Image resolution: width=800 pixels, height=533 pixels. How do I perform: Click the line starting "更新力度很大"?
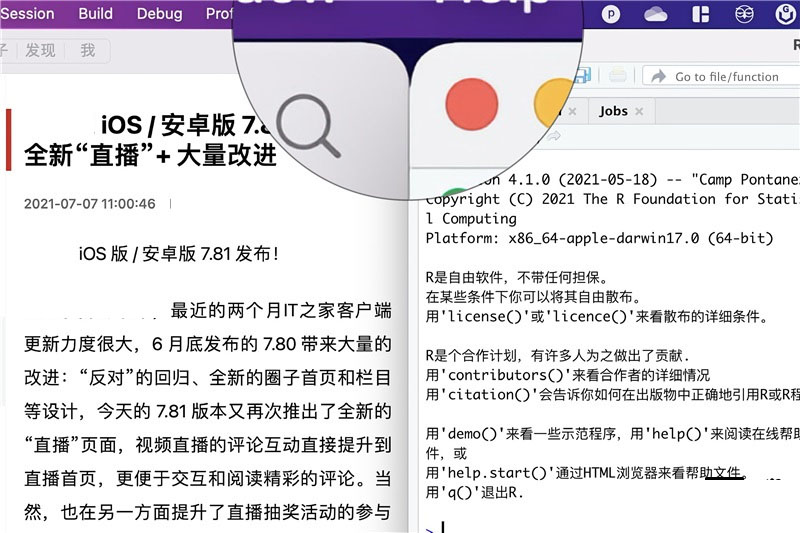[x=208, y=344]
